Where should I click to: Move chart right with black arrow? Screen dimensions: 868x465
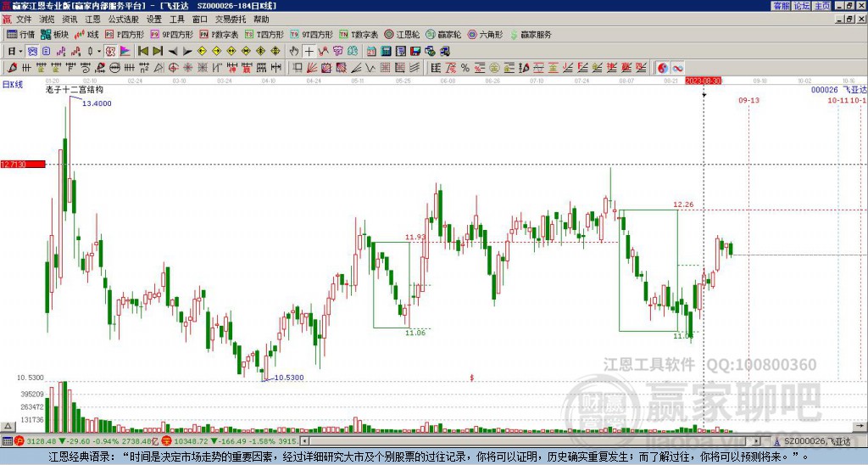tap(187, 51)
